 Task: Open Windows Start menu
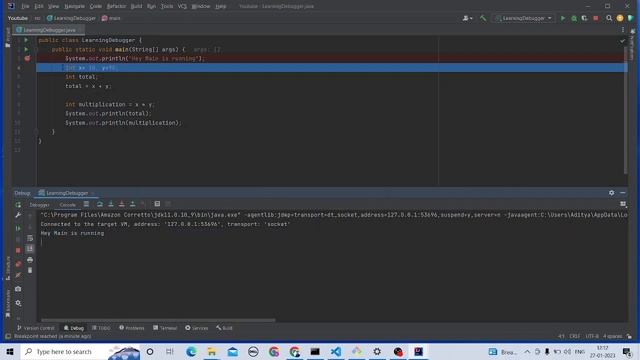click(10, 351)
